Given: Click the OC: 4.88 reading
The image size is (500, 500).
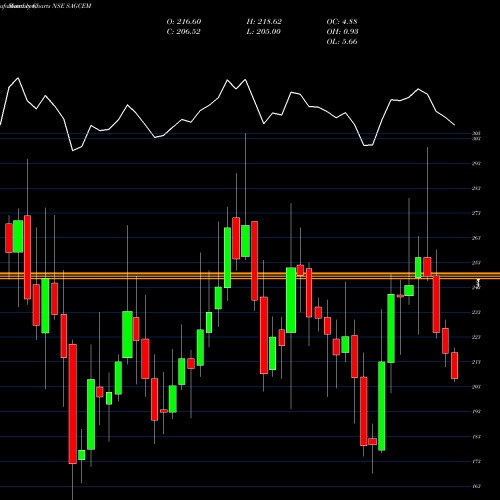Looking at the screenshot, I should tap(342, 22).
